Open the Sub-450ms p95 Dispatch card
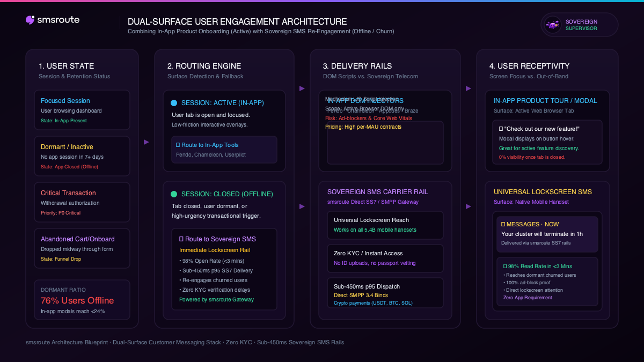Image resolution: width=644 pixels, height=362 pixels. point(385,293)
